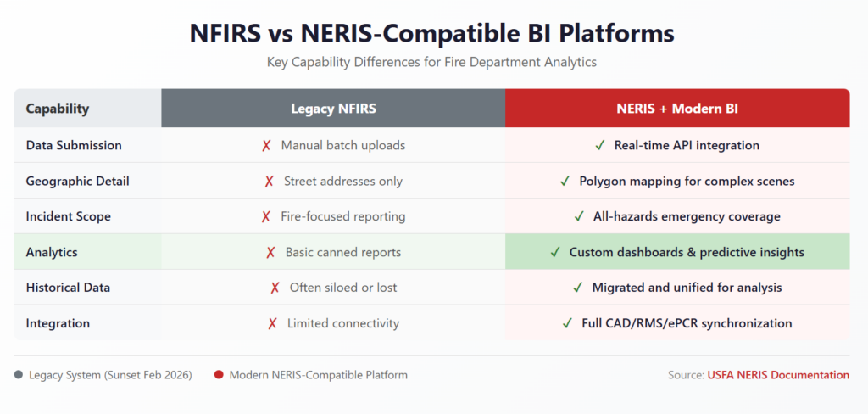
Task: Click the gray Legacy System legend dot
Action: [x=19, y=375]
